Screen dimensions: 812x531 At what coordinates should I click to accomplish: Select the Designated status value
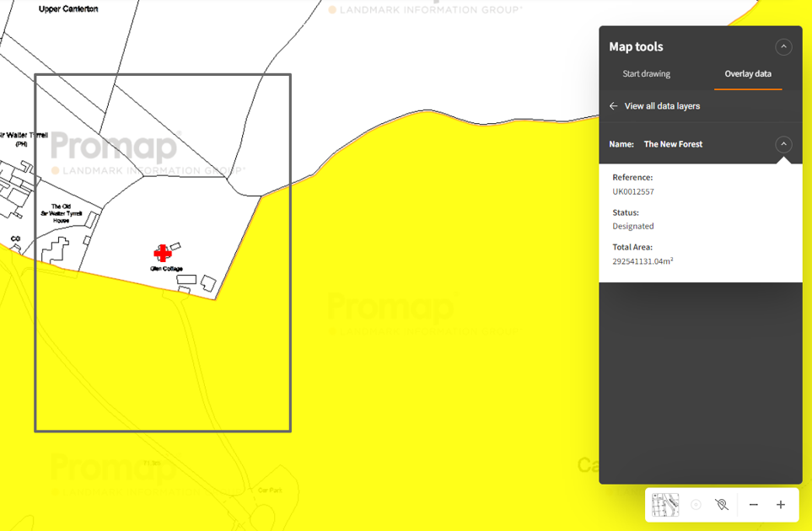(633, 226)
